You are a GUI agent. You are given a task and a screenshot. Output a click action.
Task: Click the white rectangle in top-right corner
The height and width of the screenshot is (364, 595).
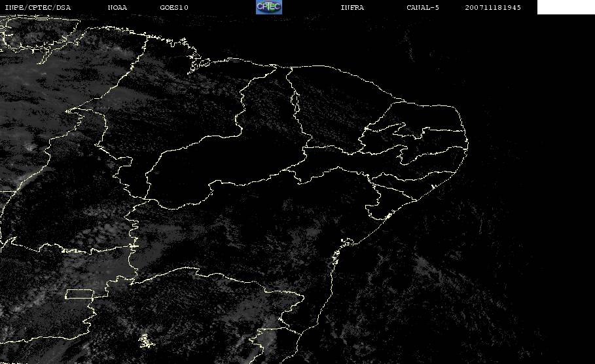tap(566, 7)
